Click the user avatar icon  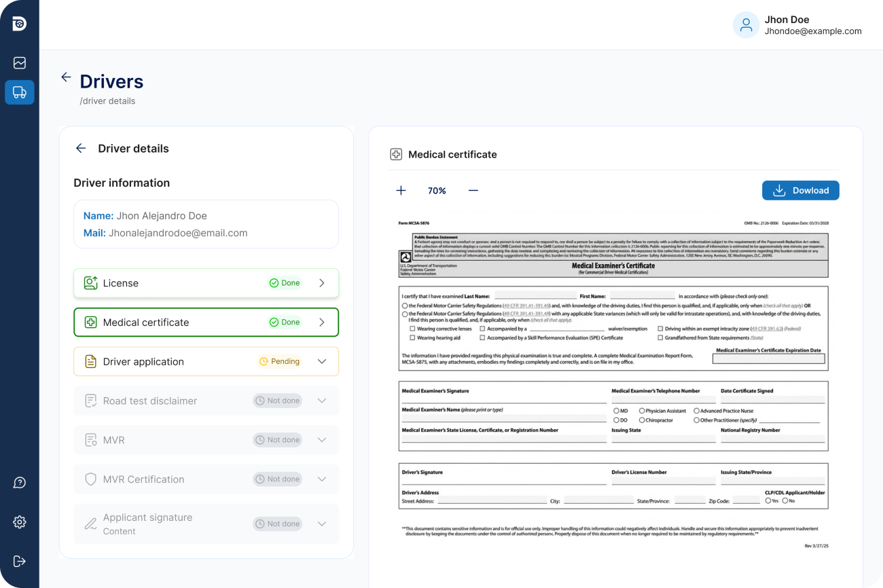pyautogui.click(x=746, y=25)
